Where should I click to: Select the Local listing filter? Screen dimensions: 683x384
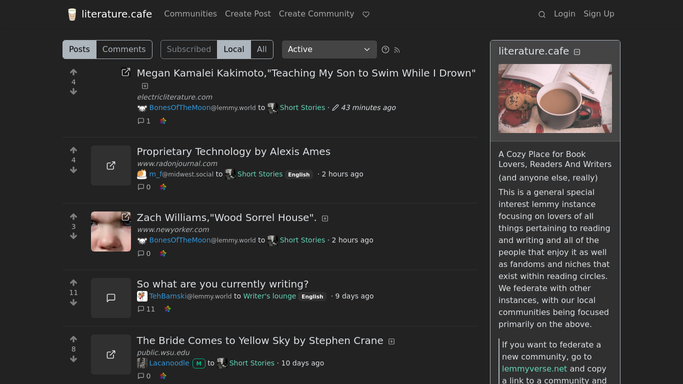coord(234,49)
